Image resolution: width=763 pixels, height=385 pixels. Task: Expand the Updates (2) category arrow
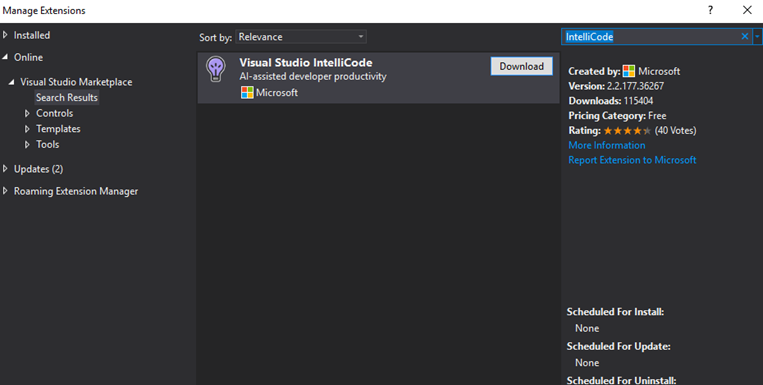pos(5,169)
